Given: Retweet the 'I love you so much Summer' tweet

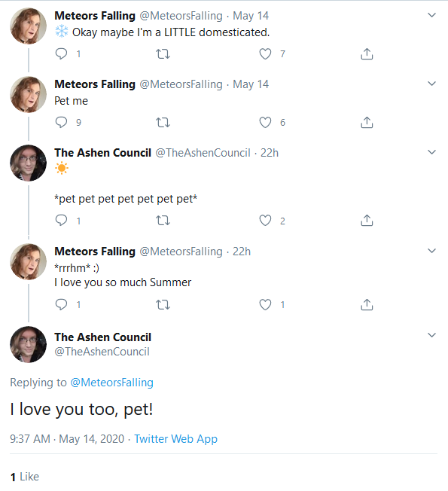Looking at the screenshot, I should 163,305.
